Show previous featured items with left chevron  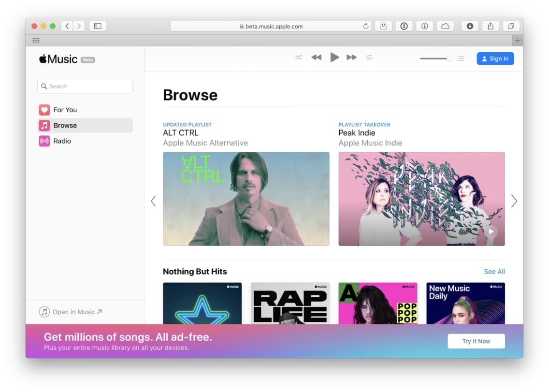click(x=153, y=201)
